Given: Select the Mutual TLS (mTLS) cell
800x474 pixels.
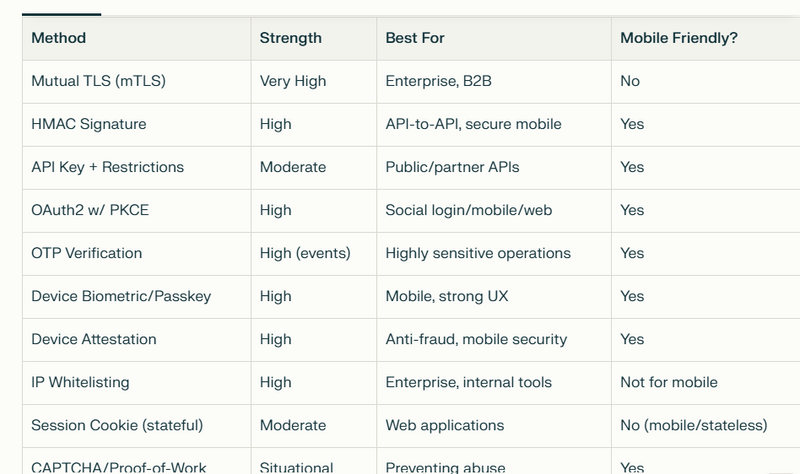Looking at the screenshot, I should pos(98,81).
